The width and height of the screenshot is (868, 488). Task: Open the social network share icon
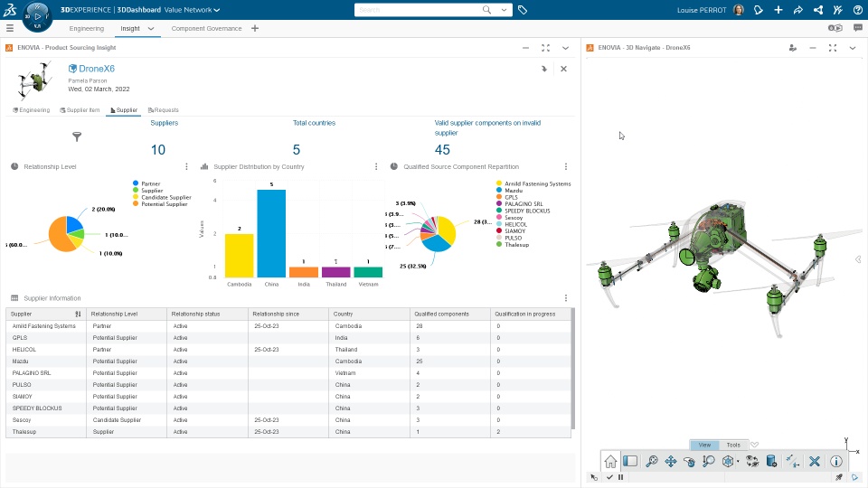[x=818, y=9]
